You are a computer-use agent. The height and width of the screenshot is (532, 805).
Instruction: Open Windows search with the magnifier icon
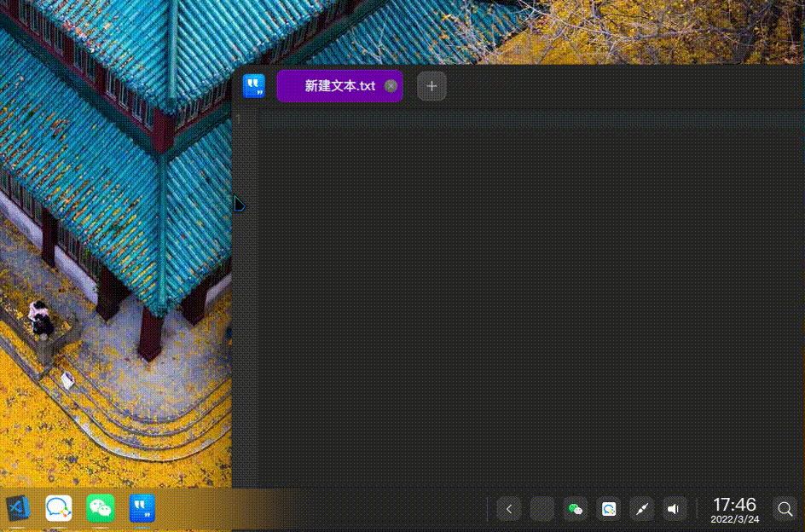click(x=784, y=508)
